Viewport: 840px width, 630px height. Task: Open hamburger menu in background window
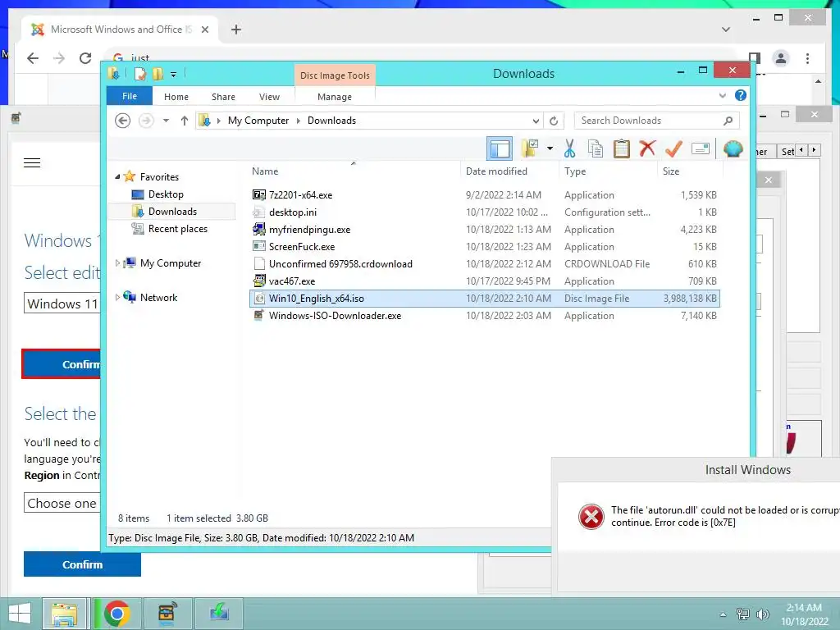click(x=32, y=163)
